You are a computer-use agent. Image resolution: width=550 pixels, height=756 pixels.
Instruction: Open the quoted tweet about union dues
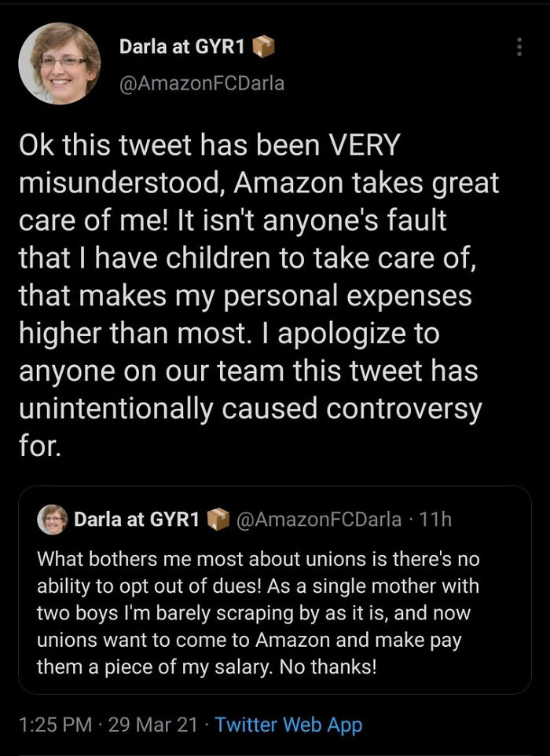pos(274,612)
